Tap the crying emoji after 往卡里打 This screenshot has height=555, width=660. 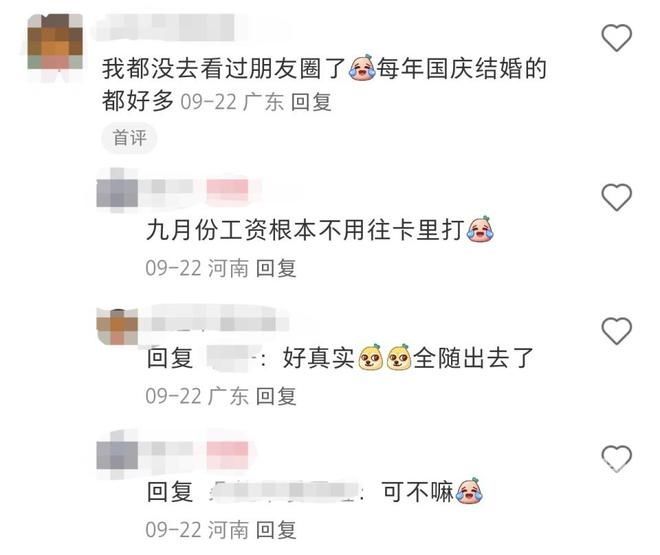coord(480,229)
